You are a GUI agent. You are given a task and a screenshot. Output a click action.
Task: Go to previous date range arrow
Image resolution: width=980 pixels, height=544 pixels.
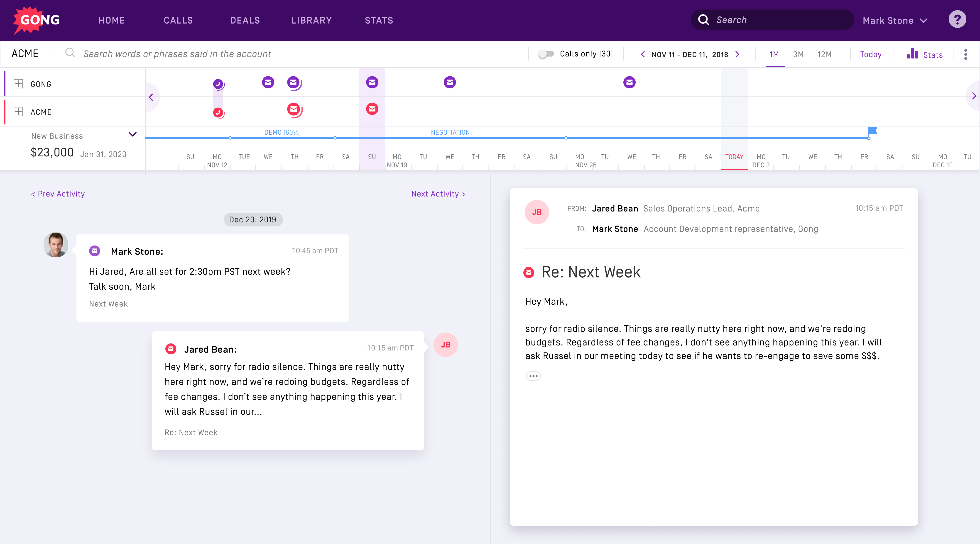click(x=642, y=54)
